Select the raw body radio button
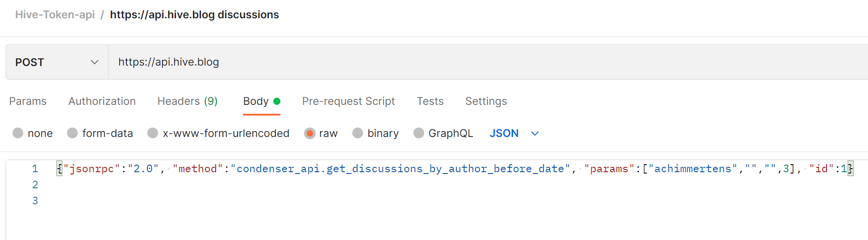The height and width of the screenshot is (240, 868). coord(309,133)
